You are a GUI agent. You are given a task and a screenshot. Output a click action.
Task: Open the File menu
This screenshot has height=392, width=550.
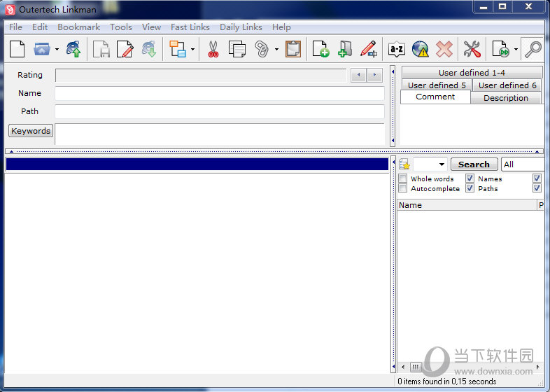coord(16,27)
